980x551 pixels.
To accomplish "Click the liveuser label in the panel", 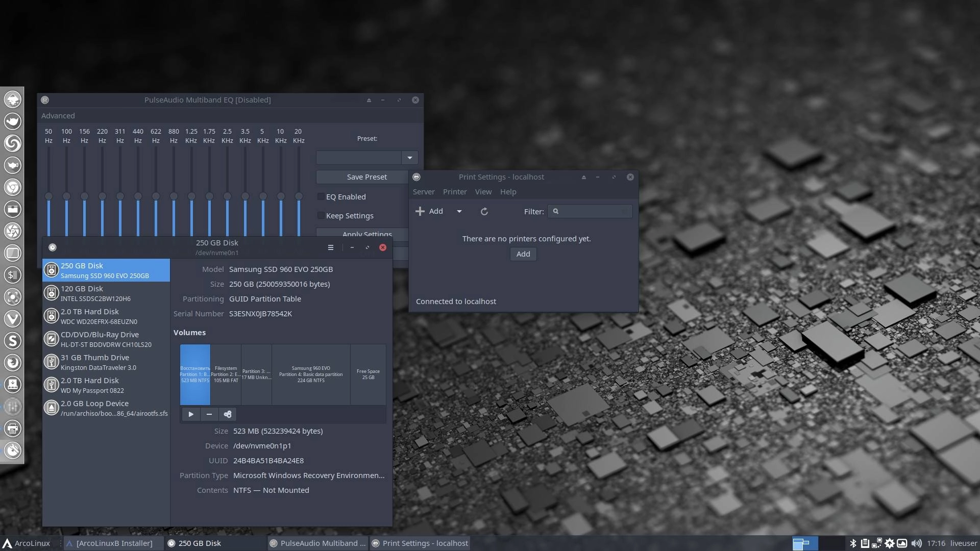I will coord(963,543).
